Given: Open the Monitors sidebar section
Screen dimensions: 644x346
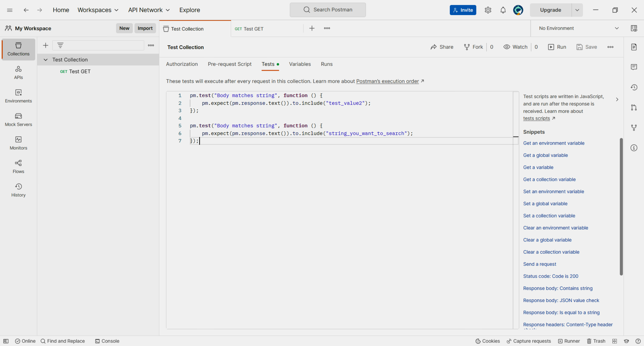Looking at the screenshot, I should (18, 143).
